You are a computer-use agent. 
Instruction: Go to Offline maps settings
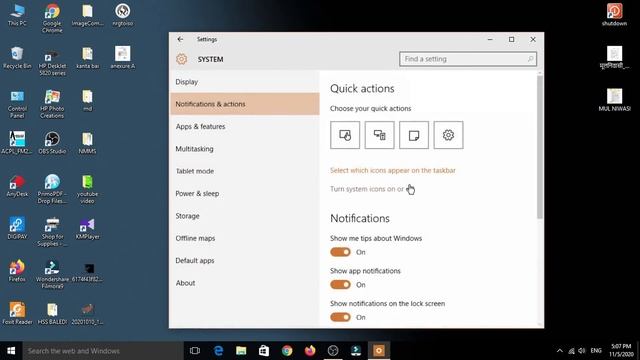pyautogui.click(x=244, y=238)
